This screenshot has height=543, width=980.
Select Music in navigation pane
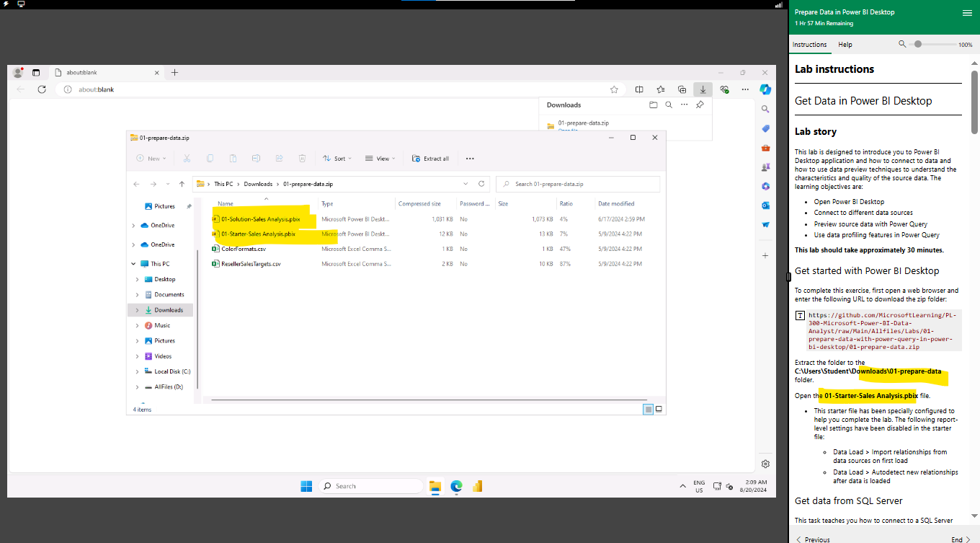click(x=162, y=325)
